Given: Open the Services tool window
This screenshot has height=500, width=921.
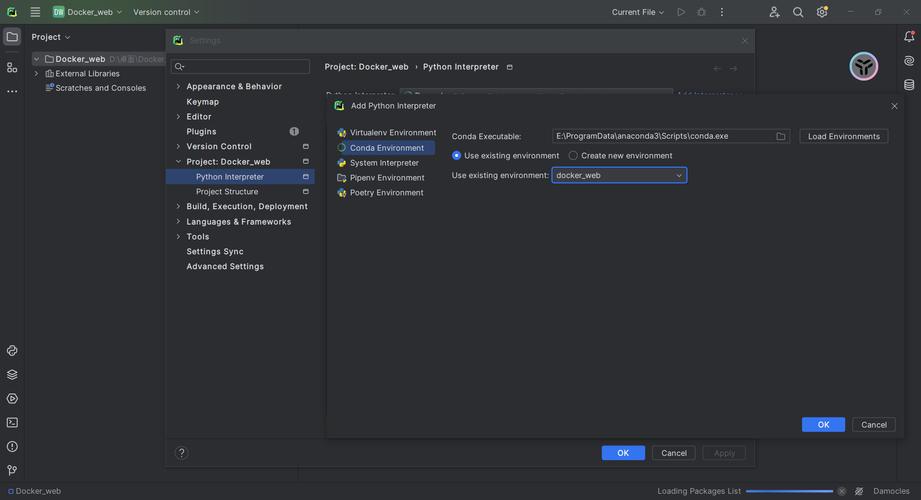Looking at the screenshot, I should (x=12, y=399).
